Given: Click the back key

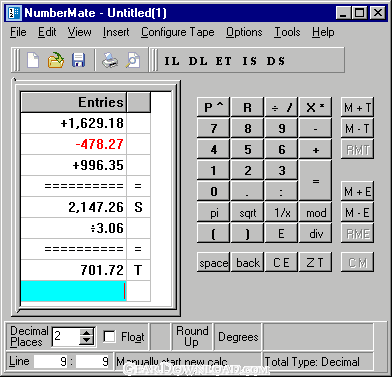Looking at the screenshot, I should 247,262.
